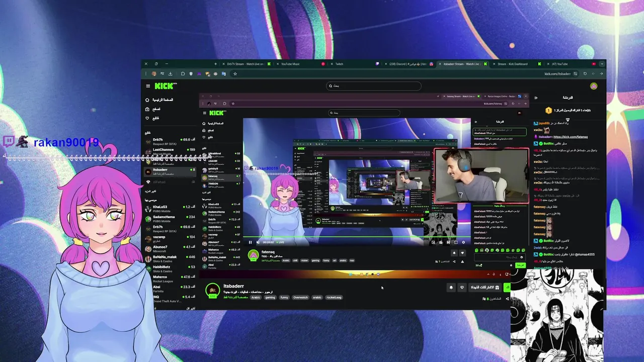Expand the pinned gift leaderboard in chat
This screenshot has height=362, width=644.
pos(568,120)
